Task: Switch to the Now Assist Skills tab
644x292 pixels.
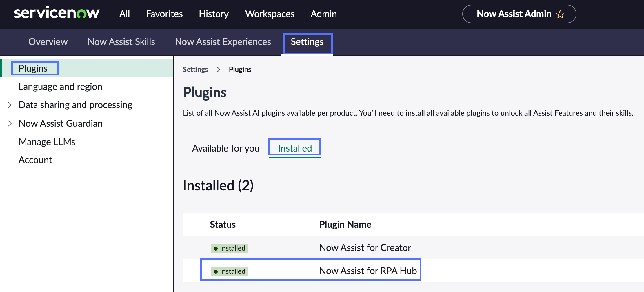Action: pyautogui.click(x=121, y=42)
